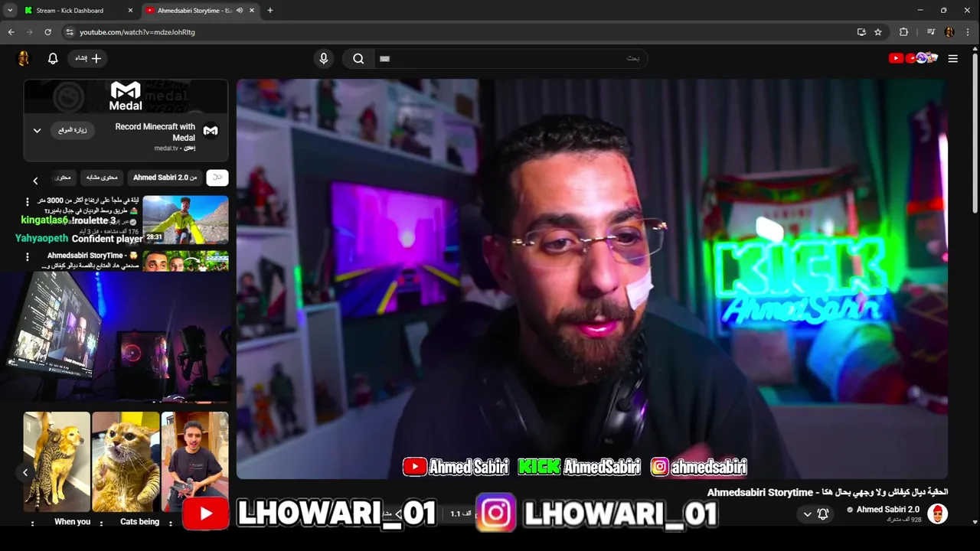Click the Ahmed Sabiri 2.0 channel avatar

click(x=937, y=514)
